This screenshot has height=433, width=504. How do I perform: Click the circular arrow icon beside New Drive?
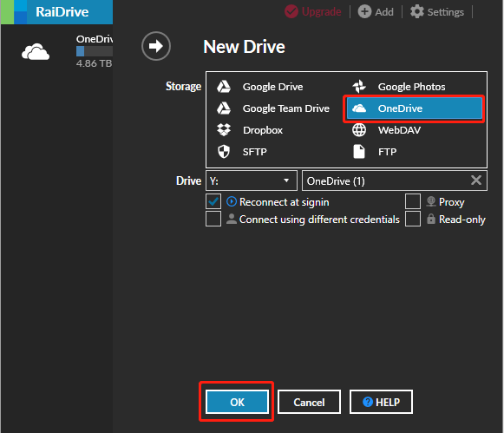(156, 46)
